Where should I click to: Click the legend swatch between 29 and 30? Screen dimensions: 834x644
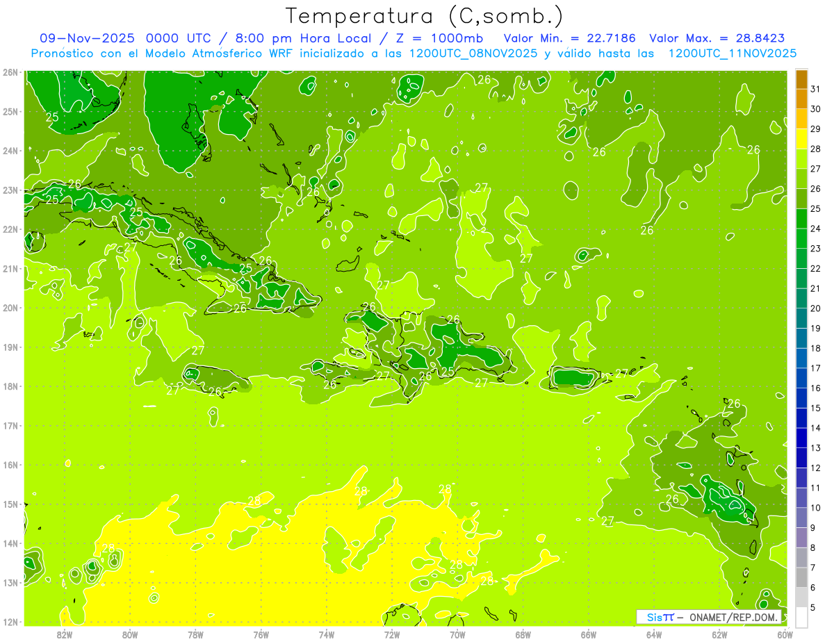click(801, 119)
